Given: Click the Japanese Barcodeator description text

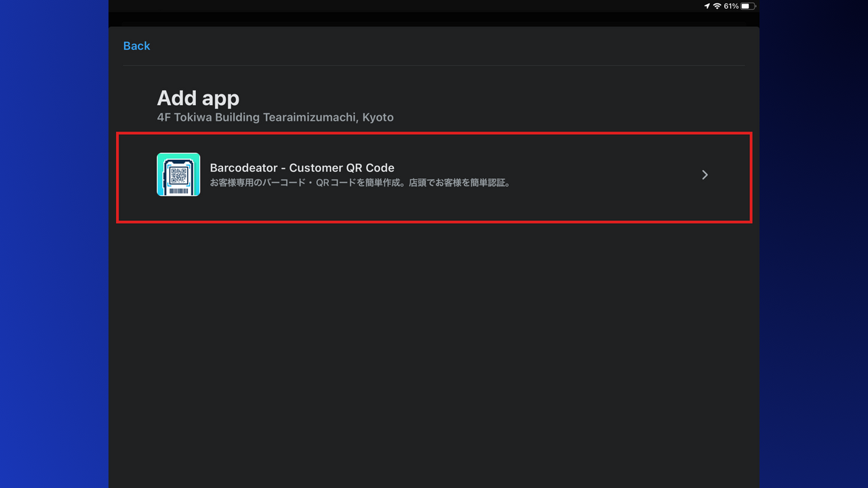Looking at the screenshot, I should tap(360, 183).
